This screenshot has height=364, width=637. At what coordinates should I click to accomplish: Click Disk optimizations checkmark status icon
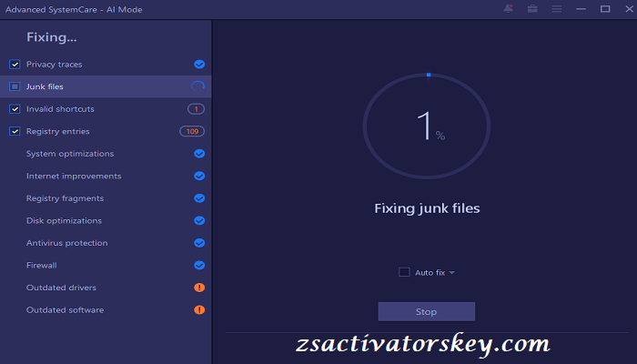tap(199, 220)
